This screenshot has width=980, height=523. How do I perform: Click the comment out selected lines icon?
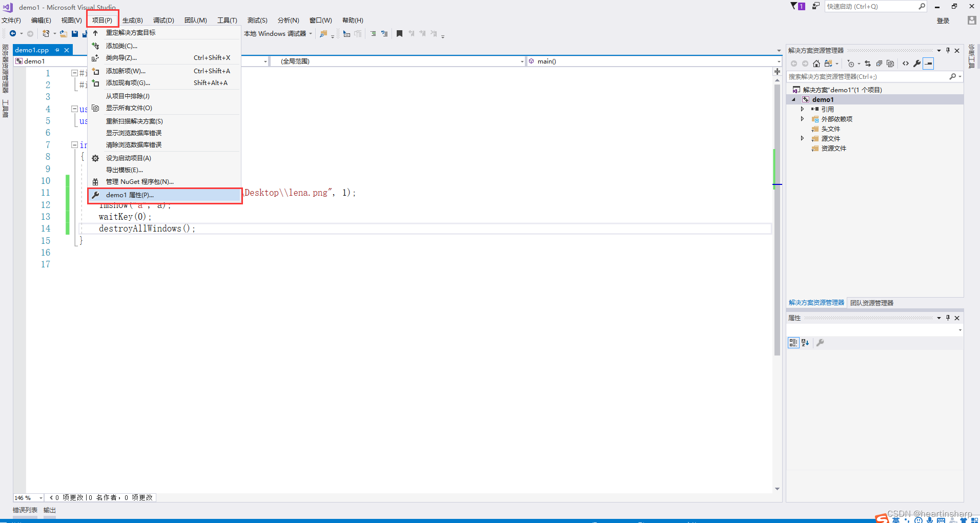point(374,33)
